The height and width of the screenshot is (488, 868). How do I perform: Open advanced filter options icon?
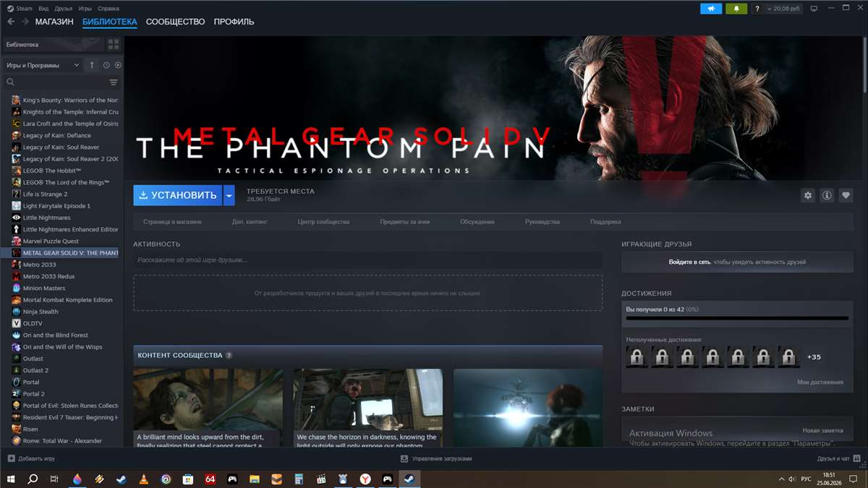[114, 82]
